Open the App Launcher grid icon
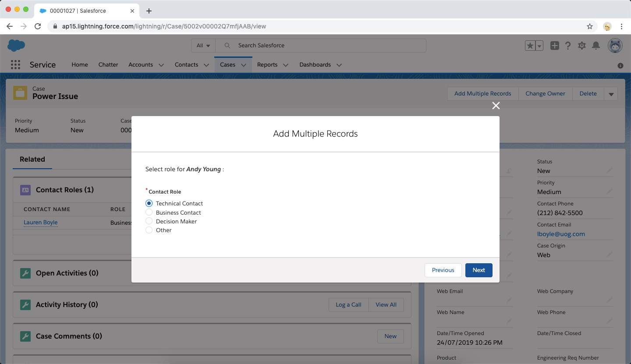Screen dimensions: 631x364 click(15, 65)
